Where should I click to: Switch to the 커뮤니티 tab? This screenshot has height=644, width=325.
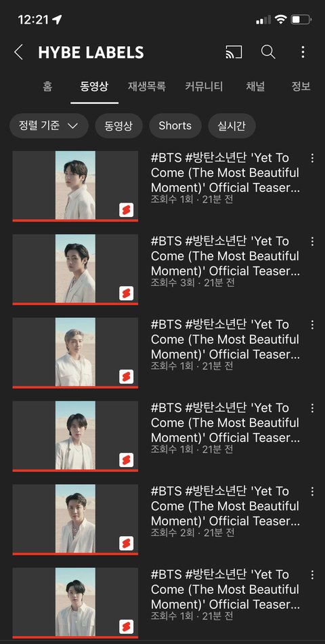click(x=204, y=87)
